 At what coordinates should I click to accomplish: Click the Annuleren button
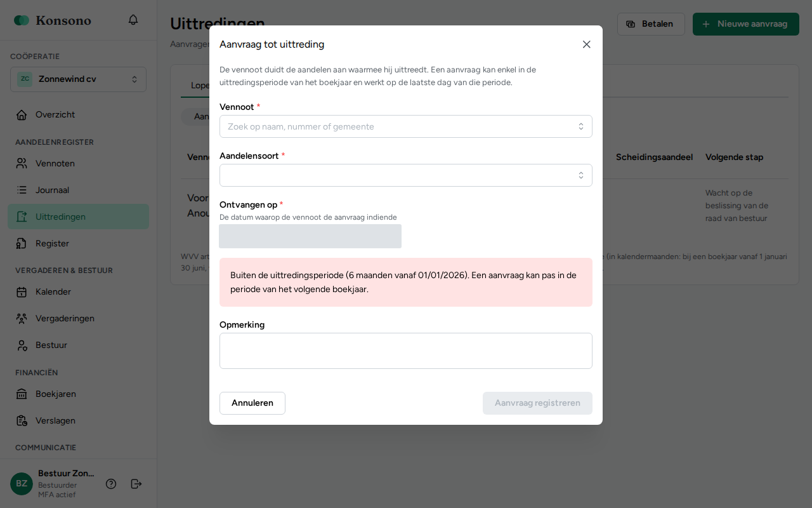(x=252, y=403)
